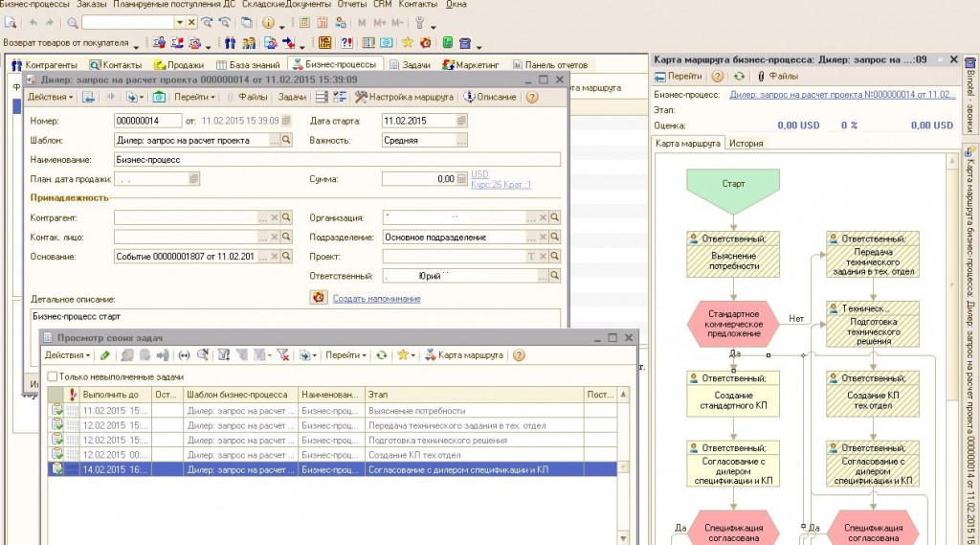Click the wrench tools icon in main toolbar
This screenshot has width=980, height=545.
(x=420, y=23)
